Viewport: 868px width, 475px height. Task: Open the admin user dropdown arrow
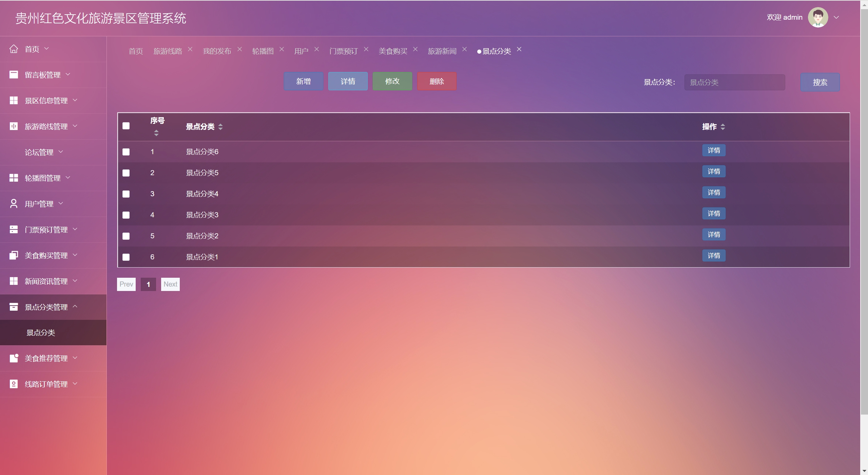point(836,17)
